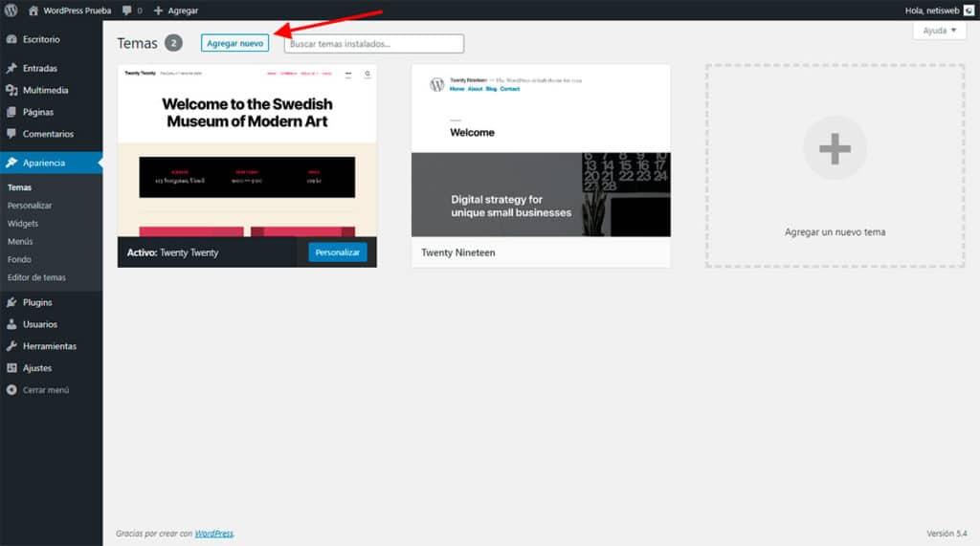Click the Plugins plug icon
Screen dimensions: 980x546
[x=11, y=302]
